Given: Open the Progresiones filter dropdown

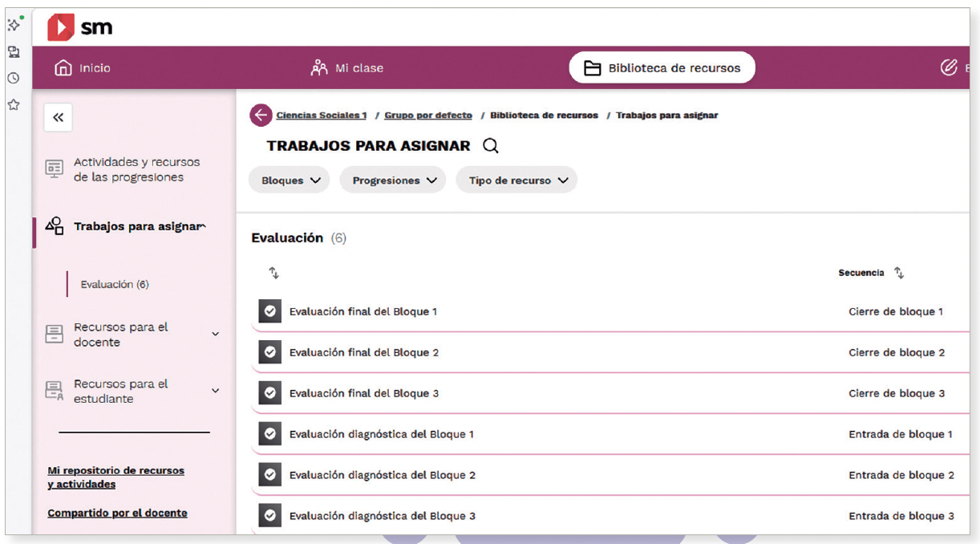Looking at the screenshot, I should click(393, 181).
